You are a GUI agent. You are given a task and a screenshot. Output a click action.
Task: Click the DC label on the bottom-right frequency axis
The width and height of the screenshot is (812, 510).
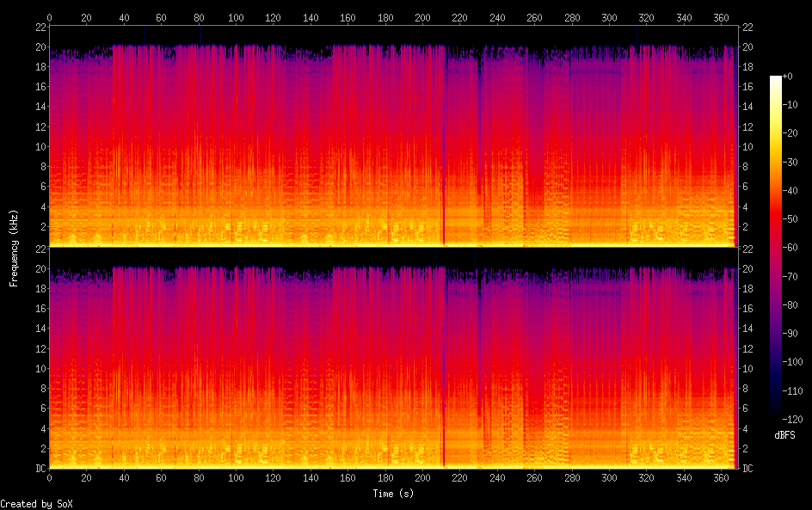pyautogui.click(x=747, y=469)
